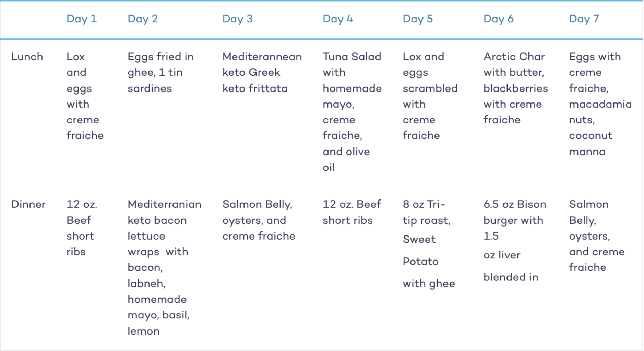Select the Day 2 column header
The height and width of the screenshot is (351, 644).
[x=143, y=19]
